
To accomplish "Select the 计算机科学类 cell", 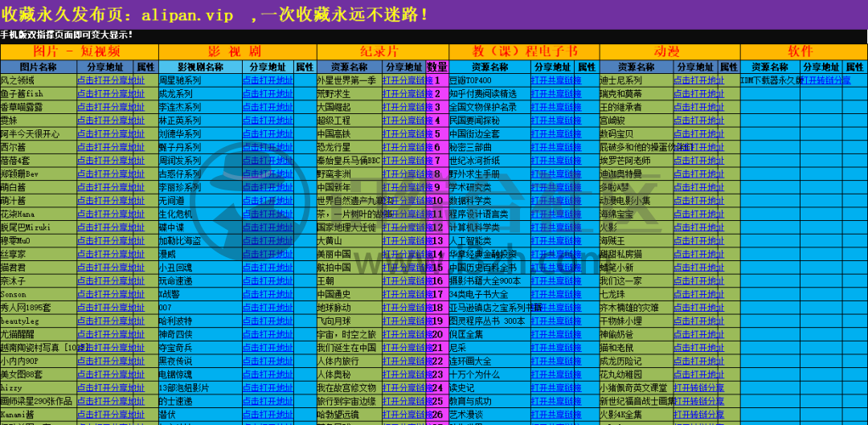I will click(x=489, y=227).
